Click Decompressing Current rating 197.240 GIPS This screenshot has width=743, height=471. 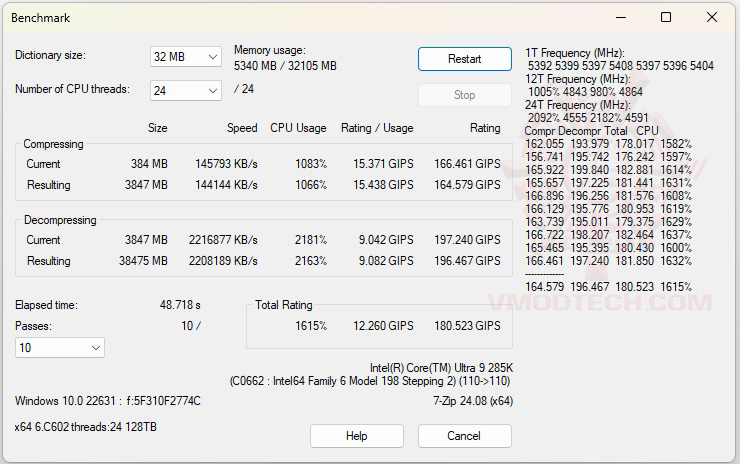pyautogui.click(x=467, y=240)
